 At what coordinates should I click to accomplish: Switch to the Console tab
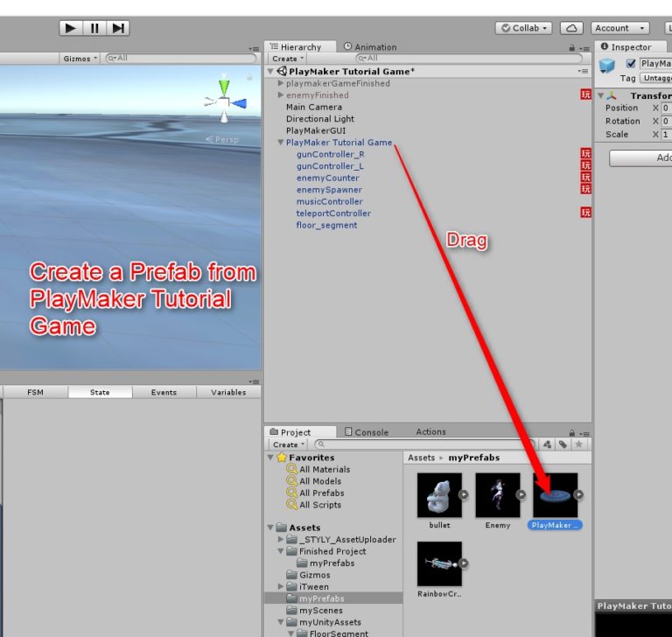point(367,432)
